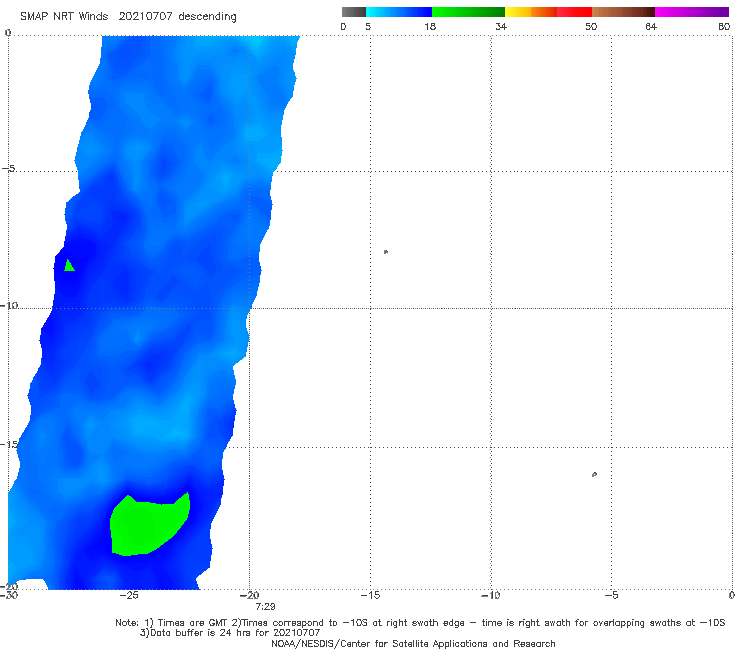This screenshot has height=650, width=740.
Task: Click the latitude axis label '-15'
Action: tap(9, 444)
